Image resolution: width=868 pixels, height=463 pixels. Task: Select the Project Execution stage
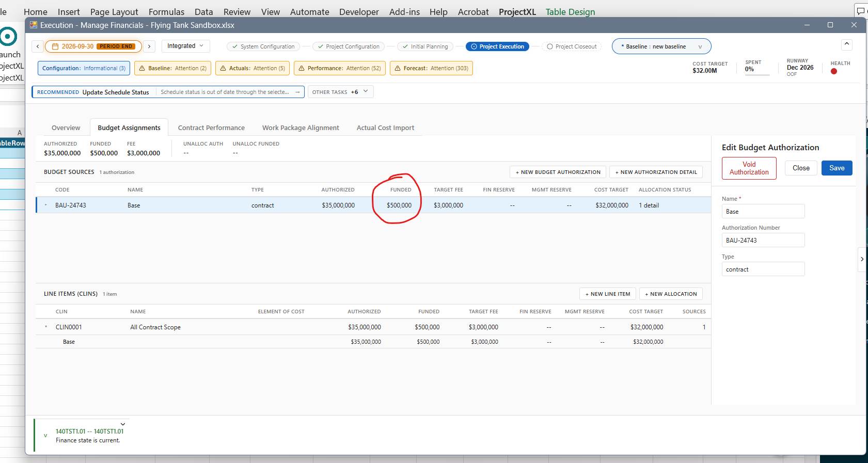coord(497,46)
